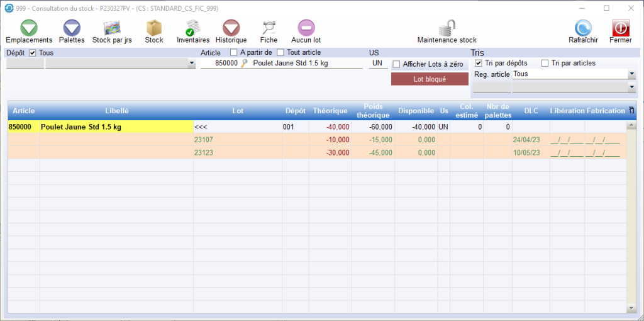This screenshot has width=644, height=321.
Task: Open the article Fiche
Action: pyautogui.click(x=269, y=28)
